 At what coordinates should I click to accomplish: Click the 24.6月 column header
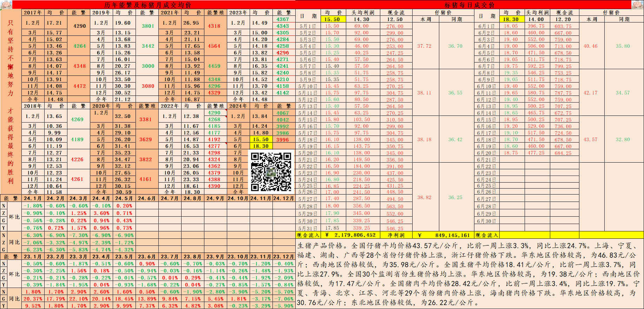pos(147,198)
